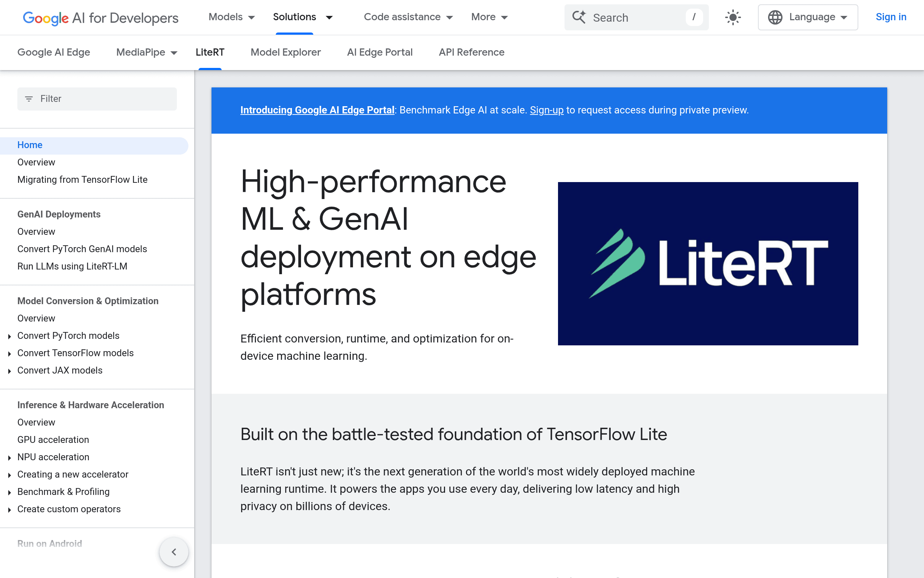This screenshot has height=578, width=924.
Task: Expand the Convert JAX models item
Action: (9, 371)
